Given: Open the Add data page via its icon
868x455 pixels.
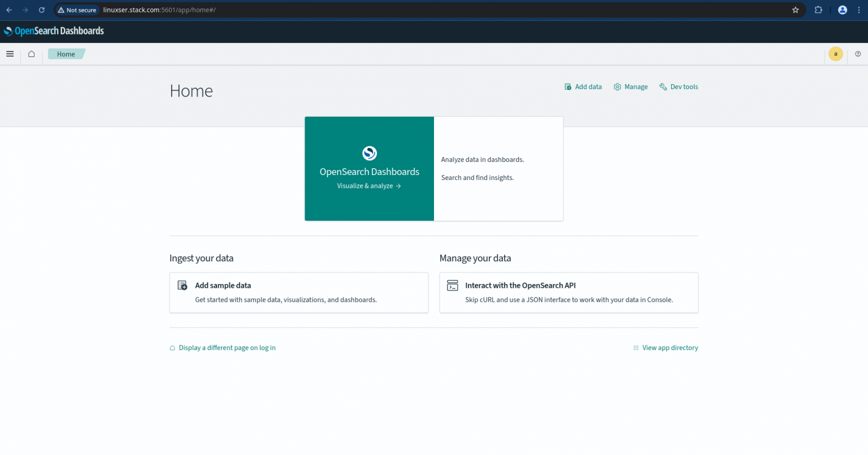Looking at the screenshot, I should pos(567,86).
